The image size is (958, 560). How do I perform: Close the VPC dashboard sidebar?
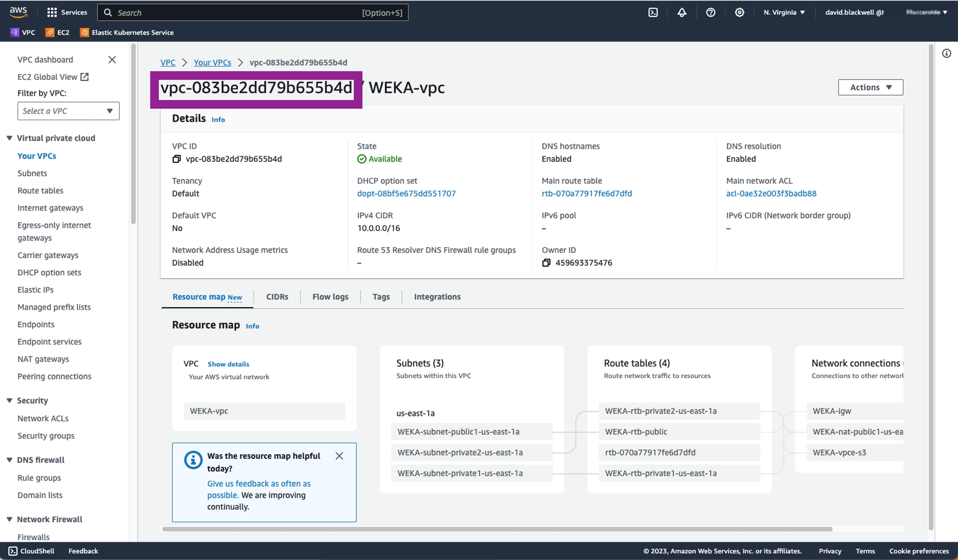click(x=112, y=60)
